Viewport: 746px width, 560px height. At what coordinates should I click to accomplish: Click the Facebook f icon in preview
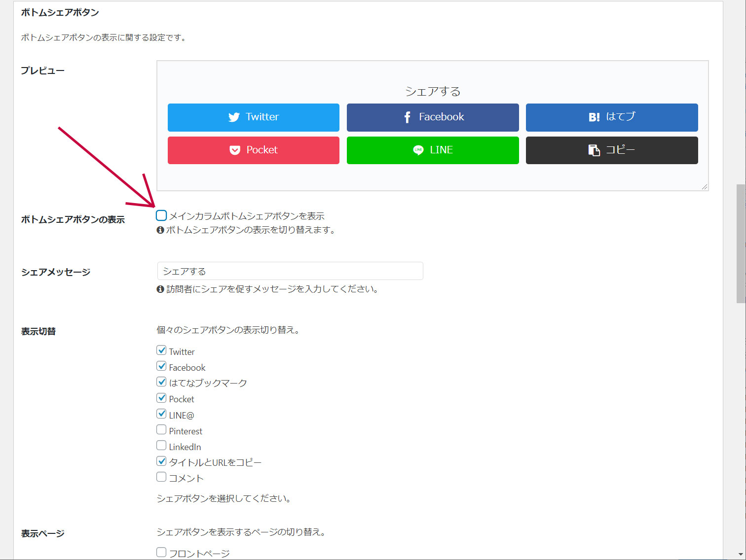[x=407, y=117]
